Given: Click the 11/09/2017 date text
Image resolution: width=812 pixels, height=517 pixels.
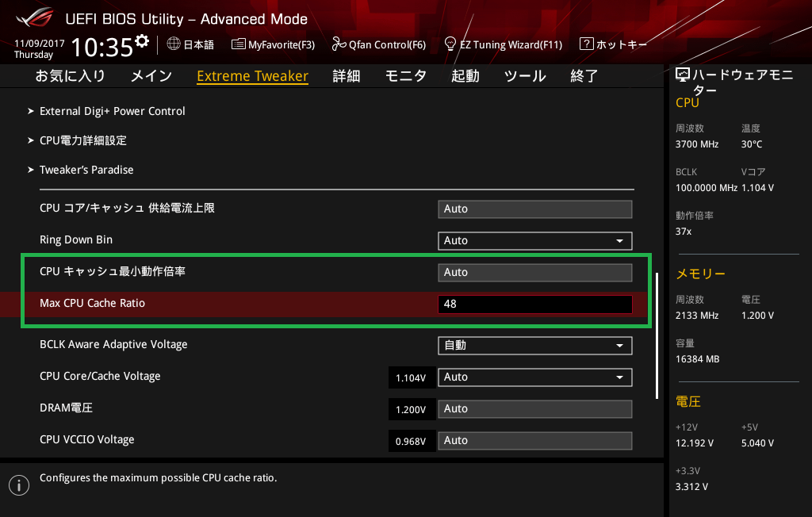Looking at the screenshot, I should point(40,44).
